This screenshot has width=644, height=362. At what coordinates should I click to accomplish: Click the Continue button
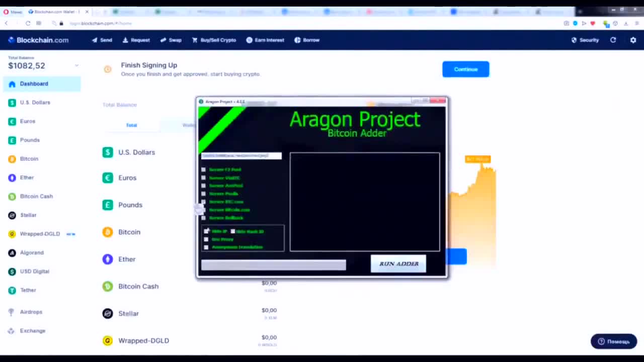pyautogui.click(x=465, y=69)
